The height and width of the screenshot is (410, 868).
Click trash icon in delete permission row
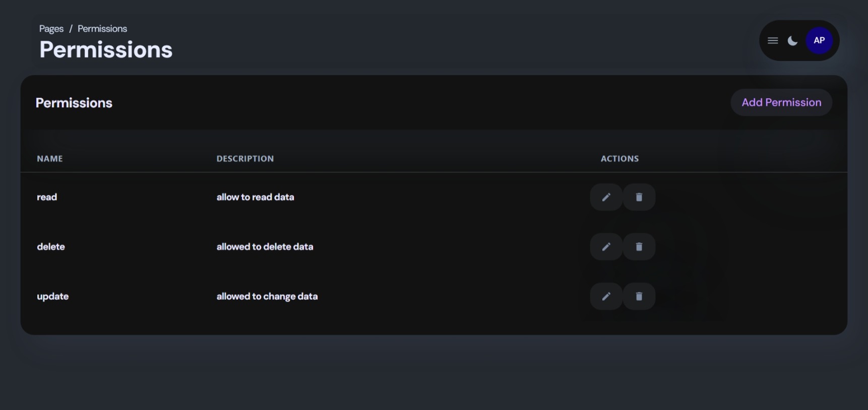tap(639, 247)
